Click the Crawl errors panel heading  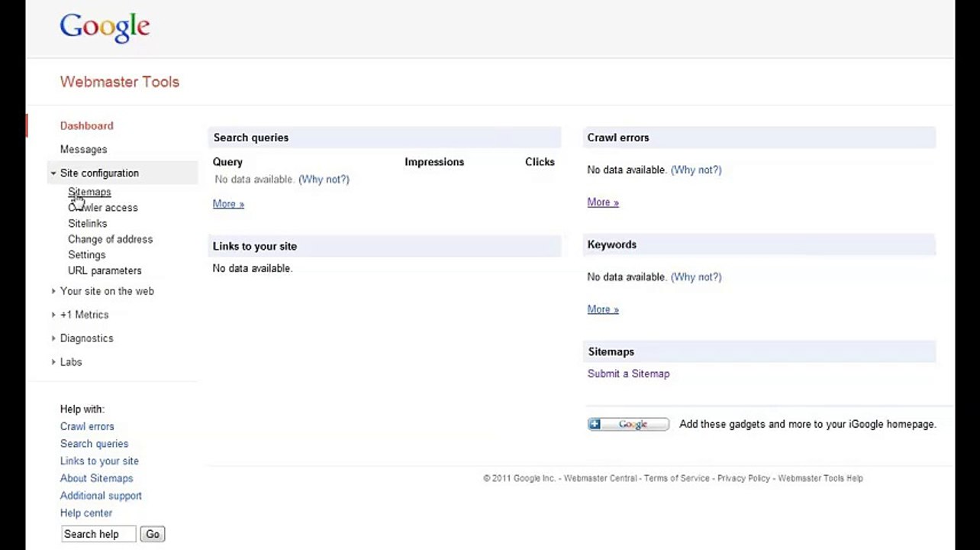pos(617,137)
